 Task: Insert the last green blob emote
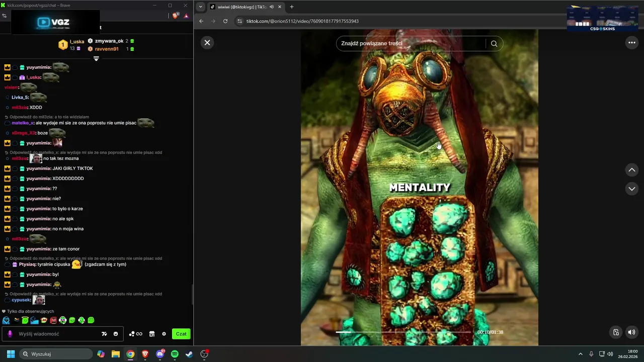91,320
